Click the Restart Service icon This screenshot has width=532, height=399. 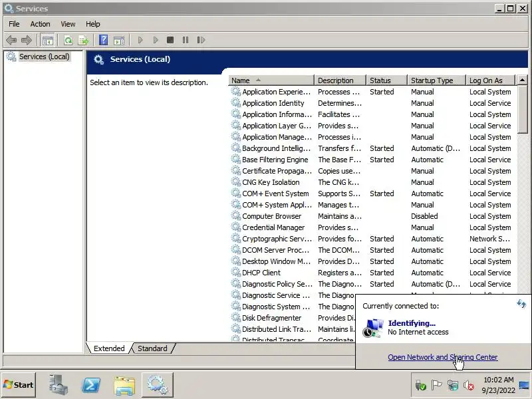(201, 40)
